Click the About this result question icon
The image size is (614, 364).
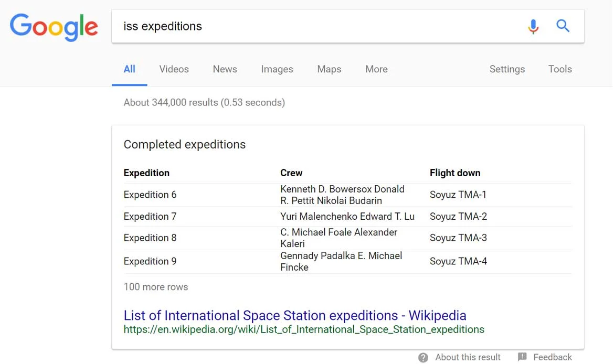[424, 358]
